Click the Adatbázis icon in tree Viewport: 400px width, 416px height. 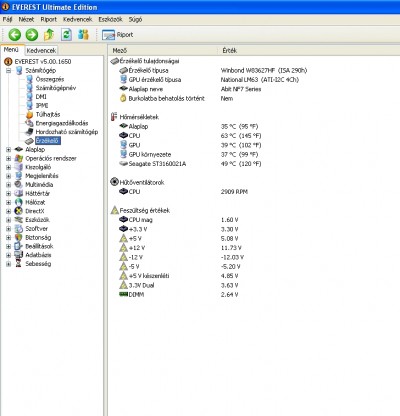pos(19,255)
